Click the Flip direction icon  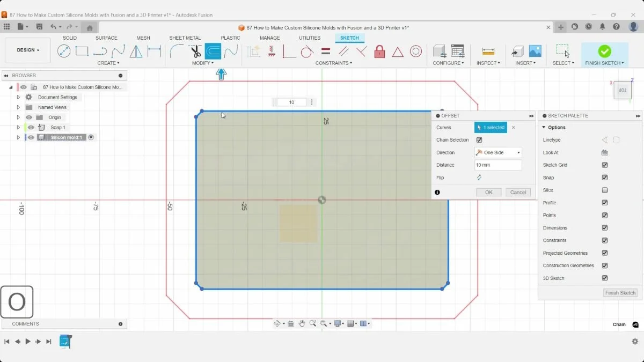tap(479, 178)
